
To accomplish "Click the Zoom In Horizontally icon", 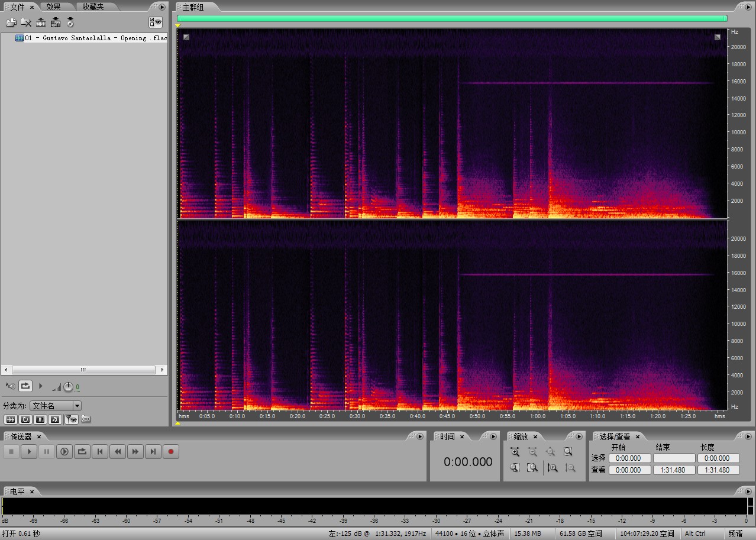I will [x=515, y=452].
